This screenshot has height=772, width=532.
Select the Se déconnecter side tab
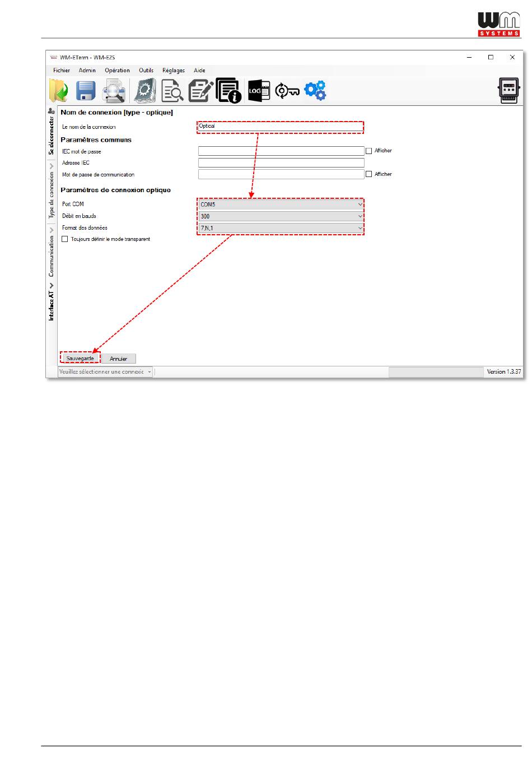[x=52, y=136]
